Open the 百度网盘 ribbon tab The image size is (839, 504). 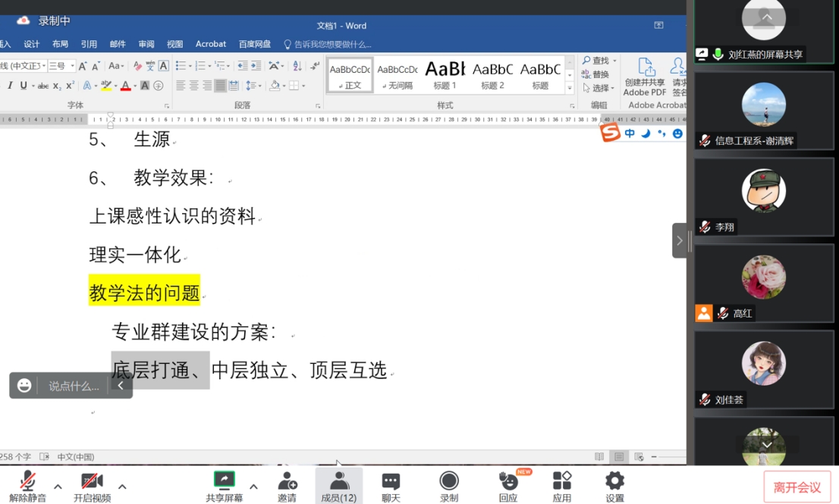coord(255,44)
